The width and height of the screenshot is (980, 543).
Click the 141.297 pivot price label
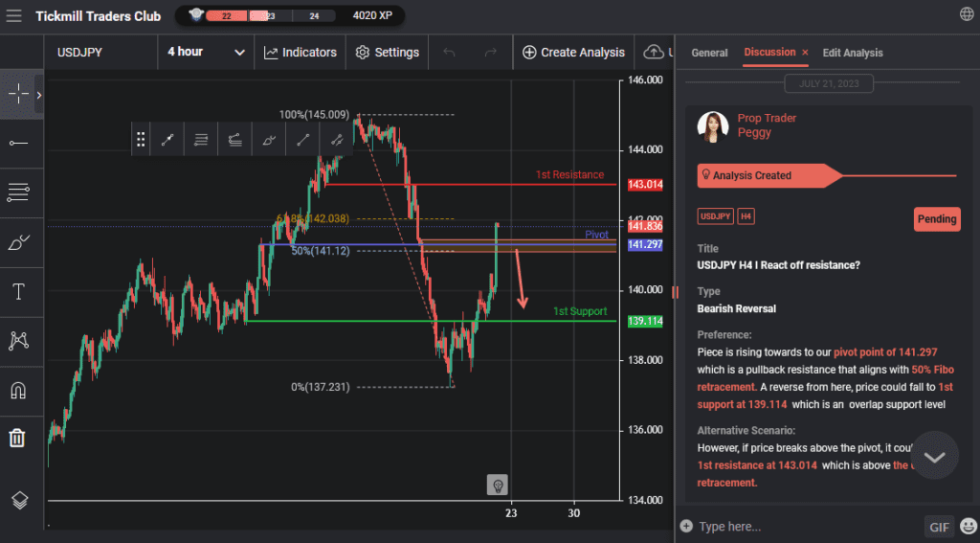[x=645, y=244]
